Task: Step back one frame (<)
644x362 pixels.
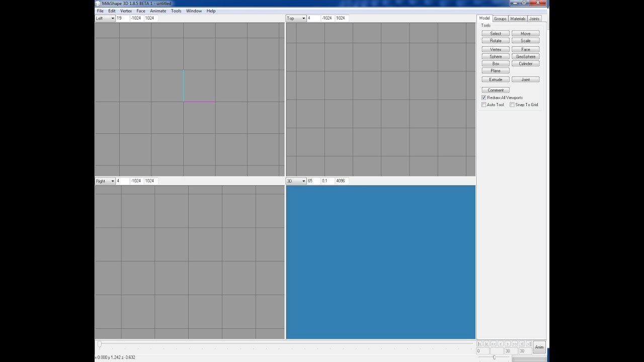Action: click(501, 343)
